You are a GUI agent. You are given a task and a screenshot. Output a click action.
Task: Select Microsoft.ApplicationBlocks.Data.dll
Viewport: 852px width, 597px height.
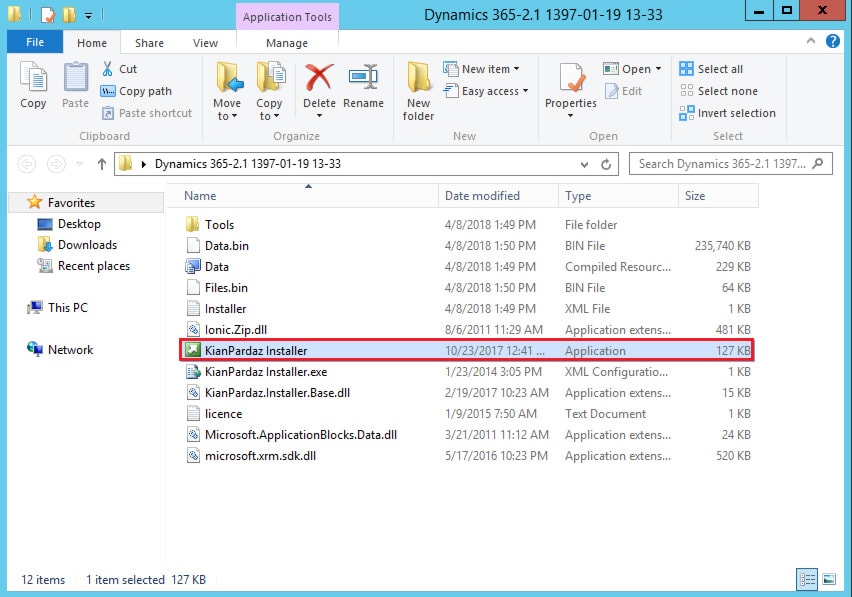click(x=467, y=435)
